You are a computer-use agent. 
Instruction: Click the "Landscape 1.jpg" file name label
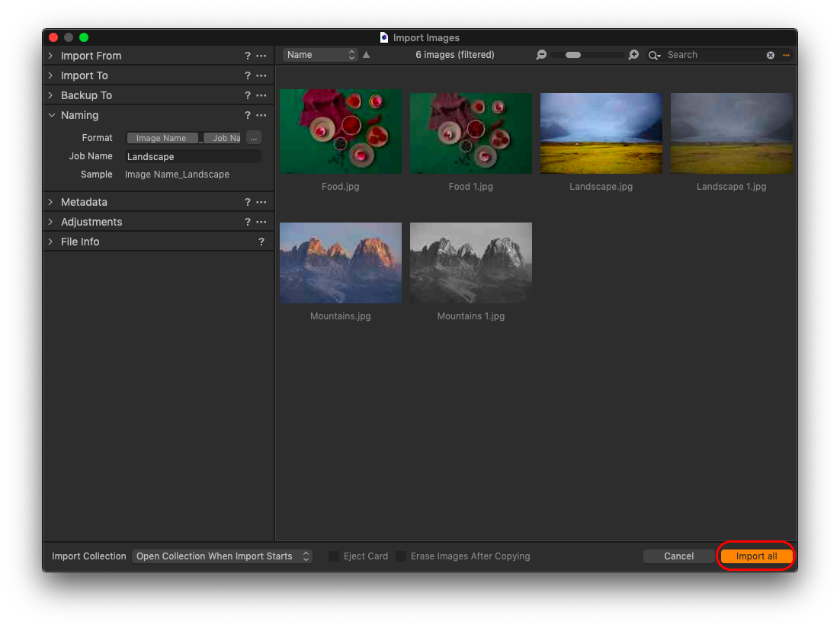click(x=732, y=187)
